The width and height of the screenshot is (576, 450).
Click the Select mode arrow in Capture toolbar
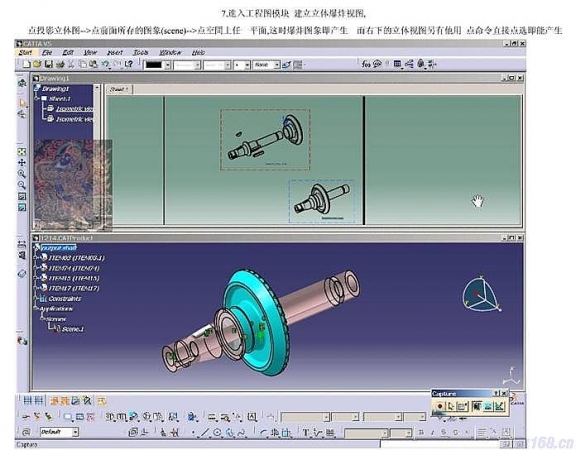click(451, 406)
